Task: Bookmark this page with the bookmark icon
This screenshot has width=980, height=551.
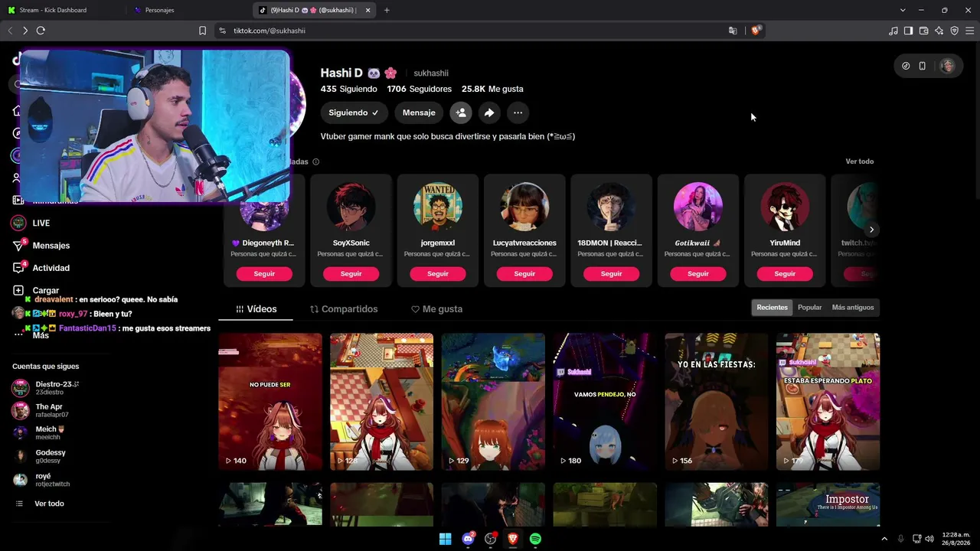Action: tap(202, 31)
